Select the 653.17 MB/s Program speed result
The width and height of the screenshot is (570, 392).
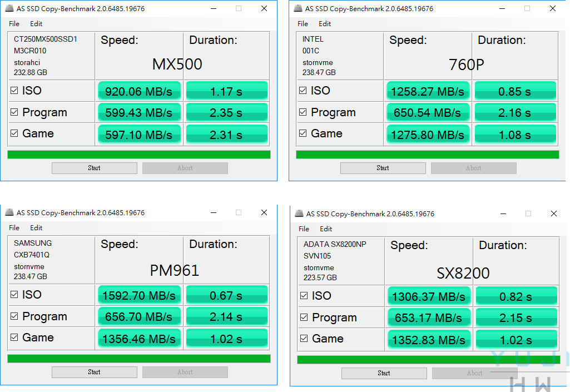(429, 317)
